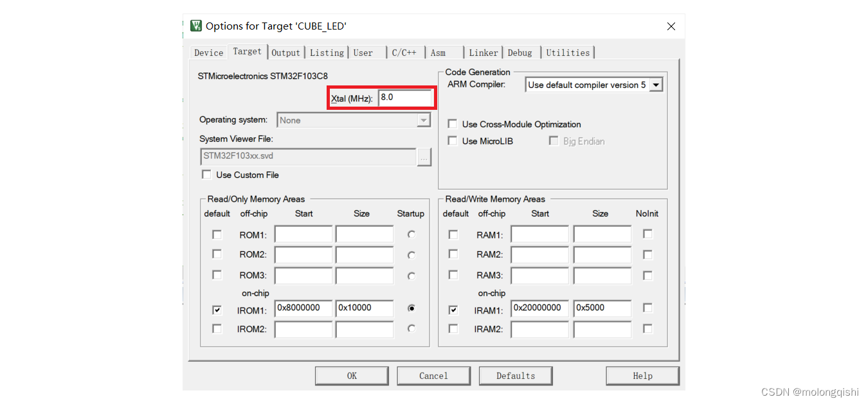Image resolution: width=868 pixels, height=404 pixels.
Task: Click the IRAM2 Size field
Action: (x=602, y=329)
